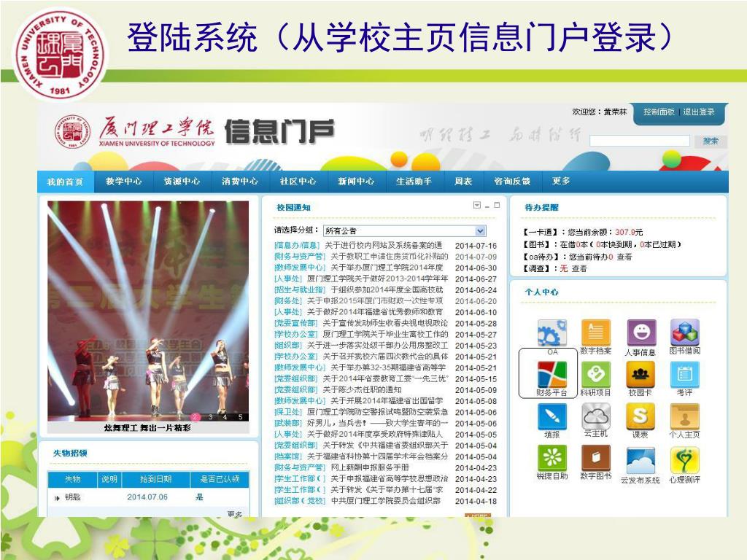Open notice 关于申报2015年厦门市财政一次性专项
Screen dimensions: 747x560
pyautogui.click(x=375, y=301)
